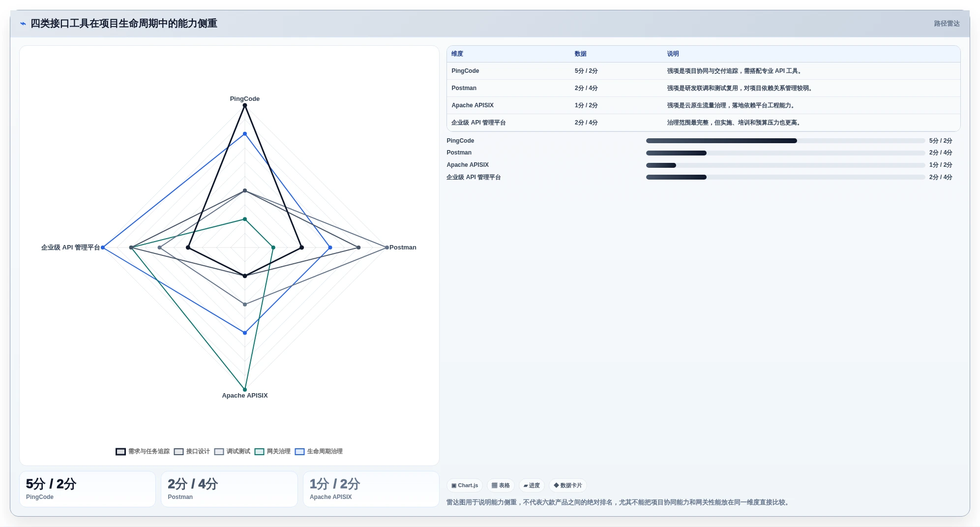Toggle 网关治理 legend swatch
The width and height of the screenshot is (980, 527).
(259, 452)
